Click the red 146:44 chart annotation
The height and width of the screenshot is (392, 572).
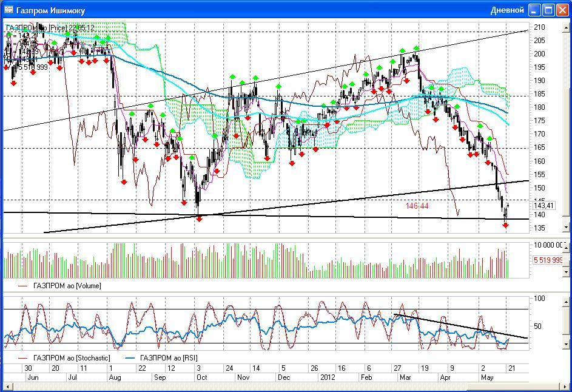point(417,206)
